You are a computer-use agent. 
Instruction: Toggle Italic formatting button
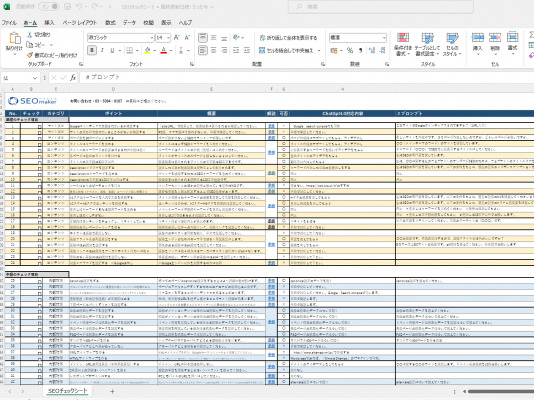tap(102, 50)
